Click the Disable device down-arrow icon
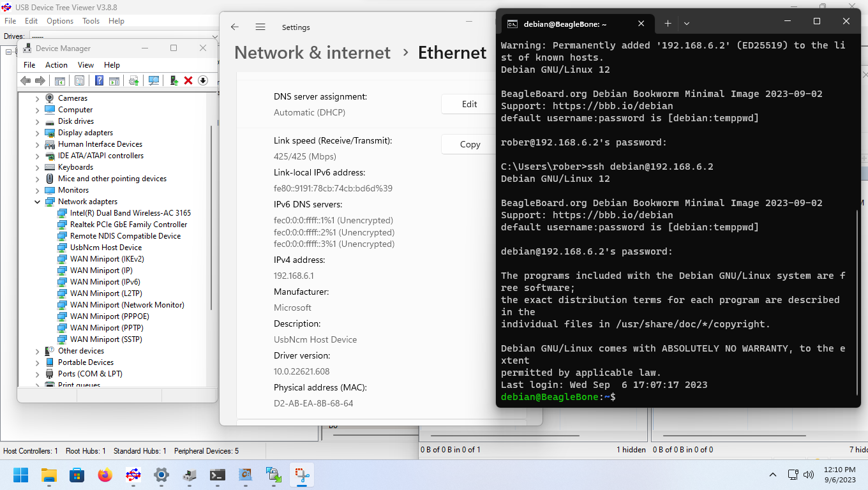Viewport: 868px width, 490px height. [203, 80]
